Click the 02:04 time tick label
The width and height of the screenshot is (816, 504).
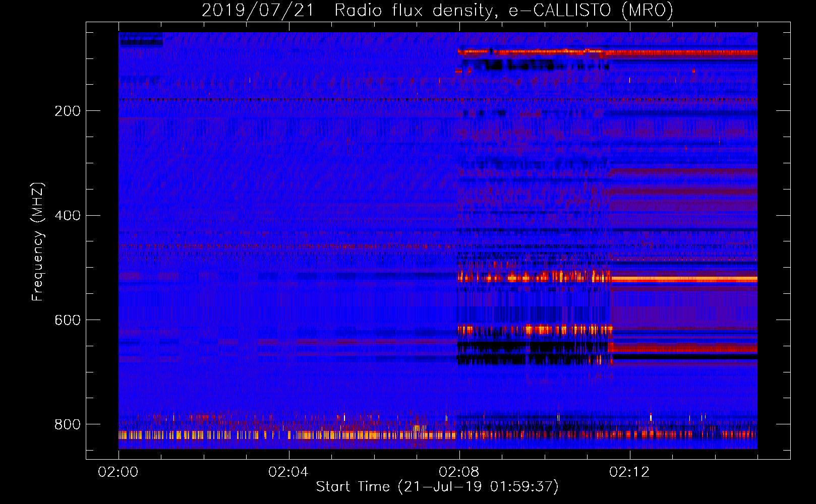tap(288, 472)
